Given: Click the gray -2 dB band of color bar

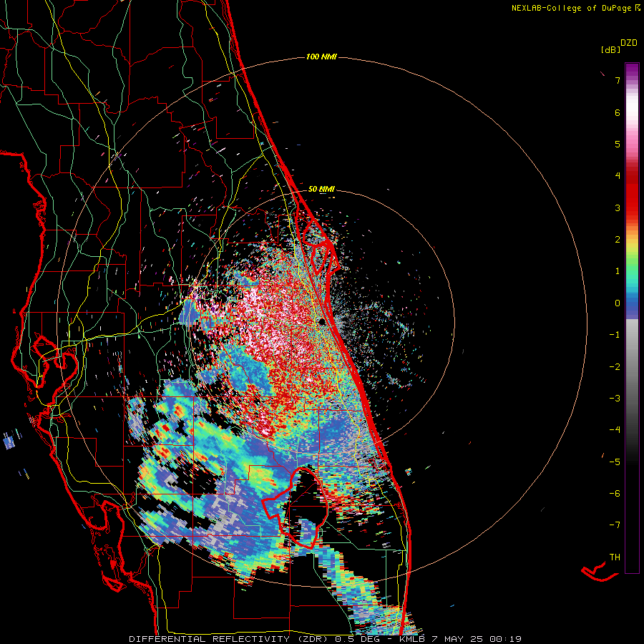Looking at the screenshot, I should click(x=632, y=366).
